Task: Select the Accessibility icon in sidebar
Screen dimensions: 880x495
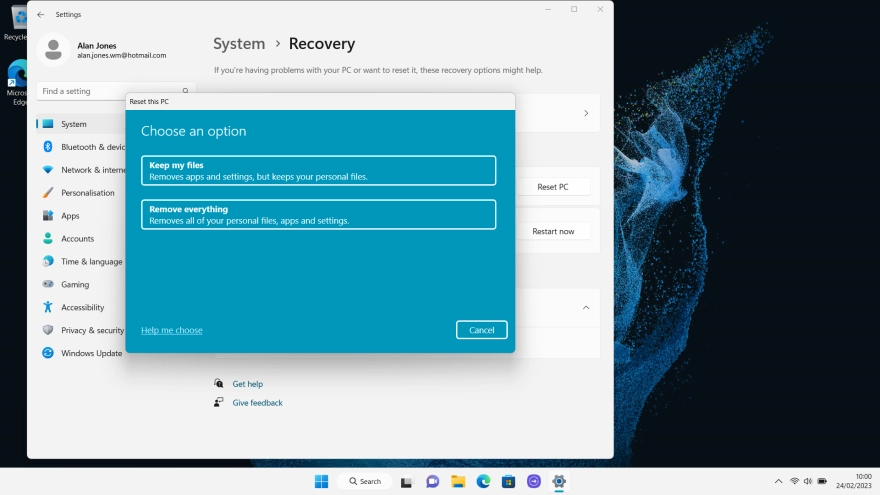Action: coord(47,308)
